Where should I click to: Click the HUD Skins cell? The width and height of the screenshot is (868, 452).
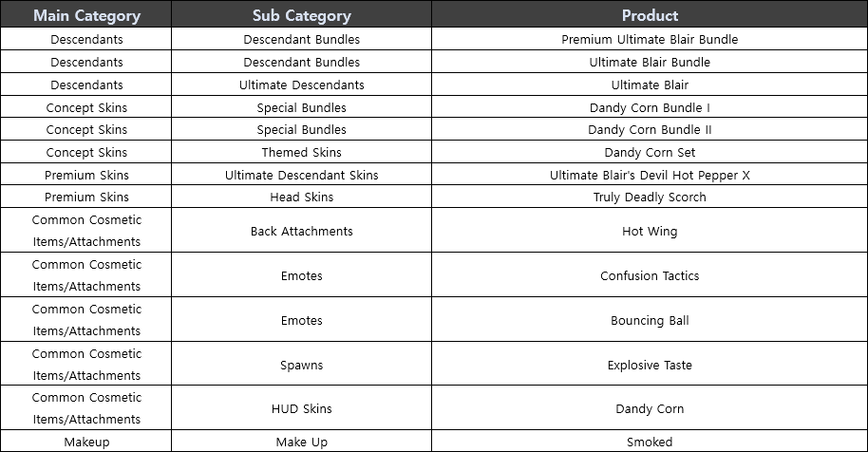302,409
